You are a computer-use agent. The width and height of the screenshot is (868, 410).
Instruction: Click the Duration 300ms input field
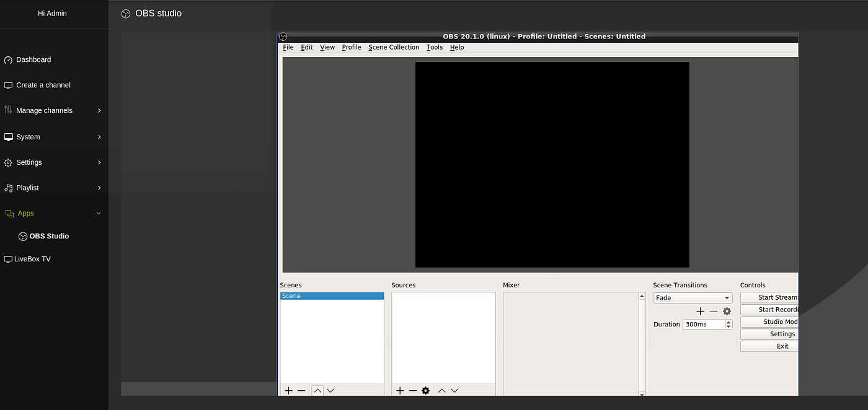tap(703, 325)
